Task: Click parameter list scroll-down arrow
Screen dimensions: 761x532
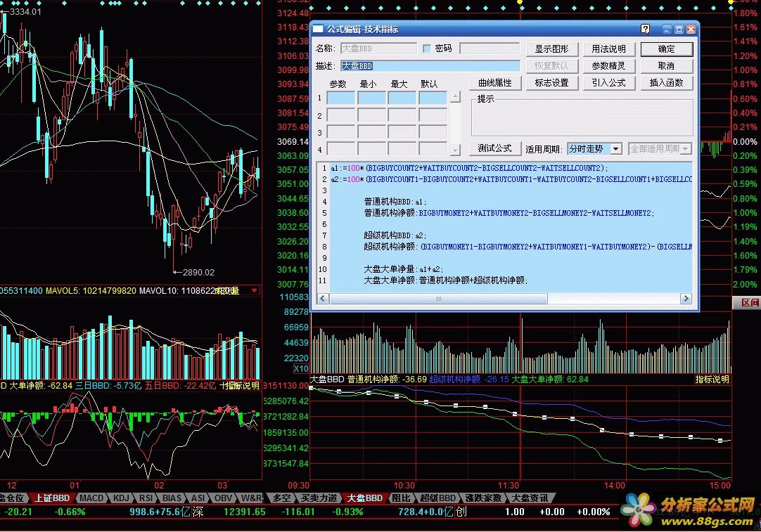Action: (455, 150)
